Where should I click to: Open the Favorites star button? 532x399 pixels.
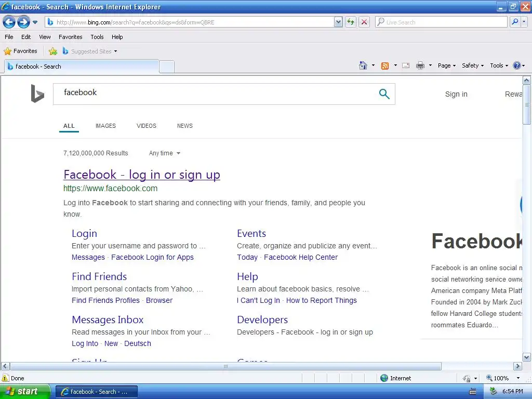(20, 51)
